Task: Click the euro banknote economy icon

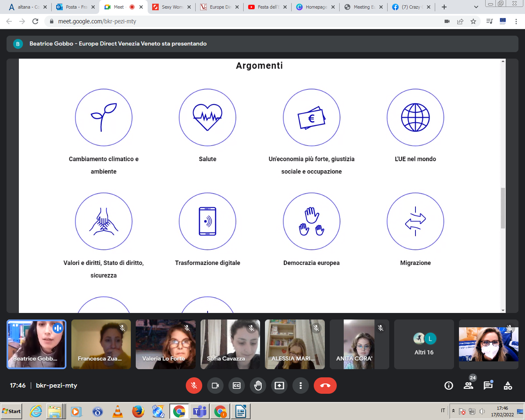Action: (x=312, y=117)
